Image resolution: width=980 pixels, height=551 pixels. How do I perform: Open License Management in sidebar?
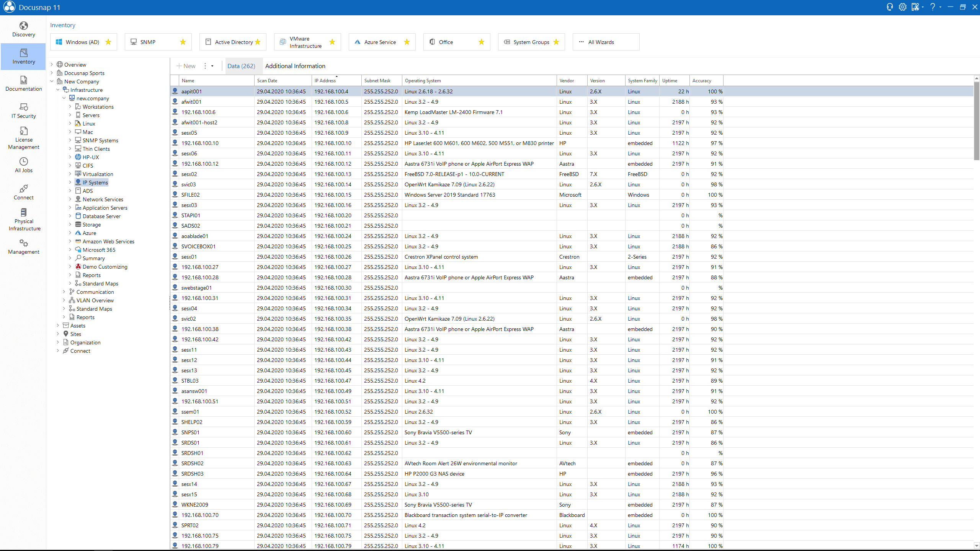pos(23,138)
